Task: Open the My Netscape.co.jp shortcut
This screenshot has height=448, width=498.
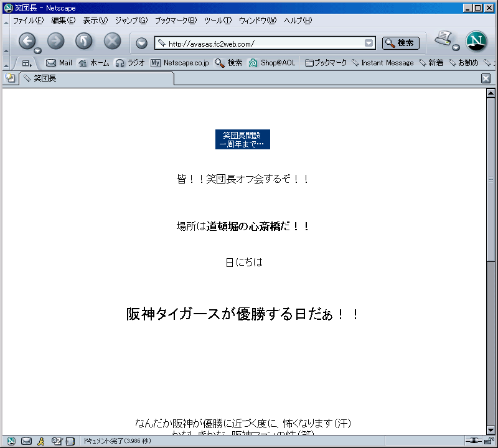Action: click(x=180, y=63)
